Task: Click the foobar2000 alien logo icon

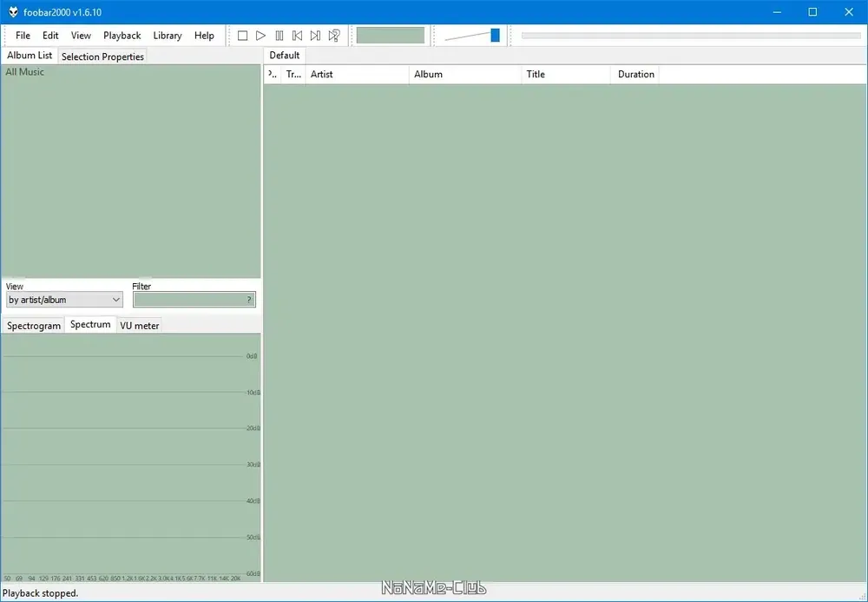Action: click(13, 12)
